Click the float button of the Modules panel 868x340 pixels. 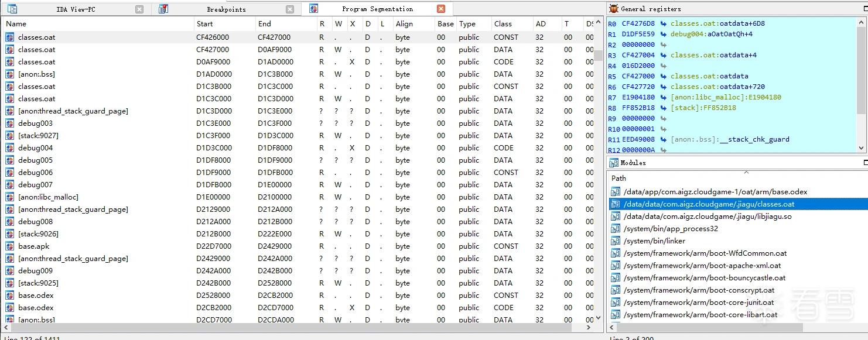(866, 163)
